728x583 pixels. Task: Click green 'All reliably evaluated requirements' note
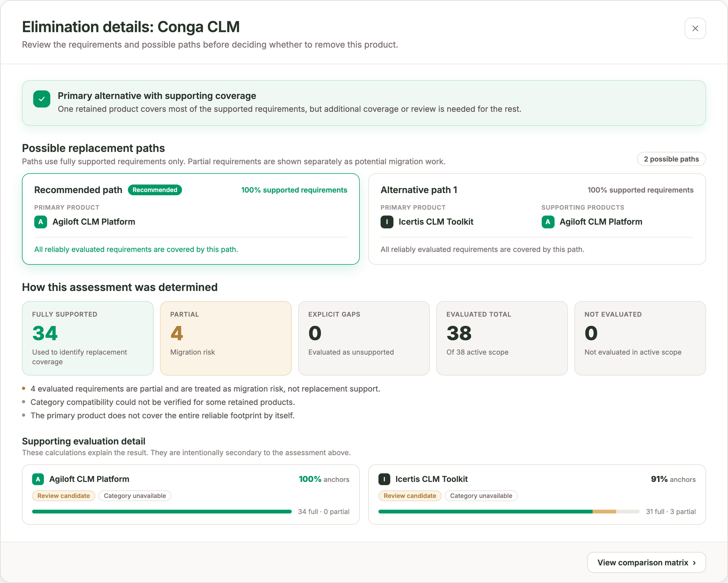(x=136, y=249)
